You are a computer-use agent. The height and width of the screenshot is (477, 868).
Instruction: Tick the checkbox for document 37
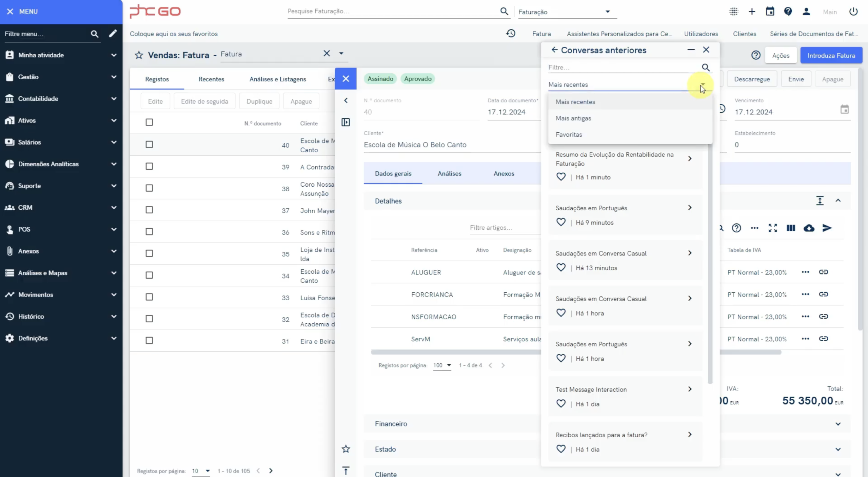149,210
